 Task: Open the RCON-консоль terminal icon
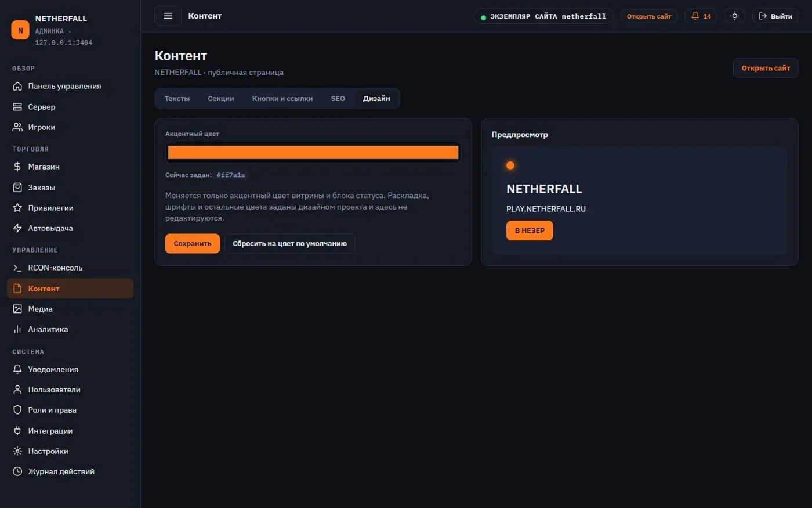point(17,268)
